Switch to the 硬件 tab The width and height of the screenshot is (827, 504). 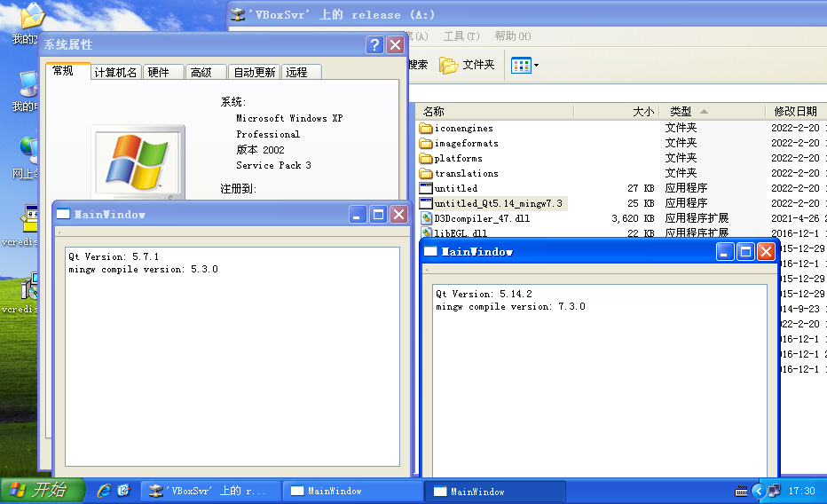[x=163, y=72]
